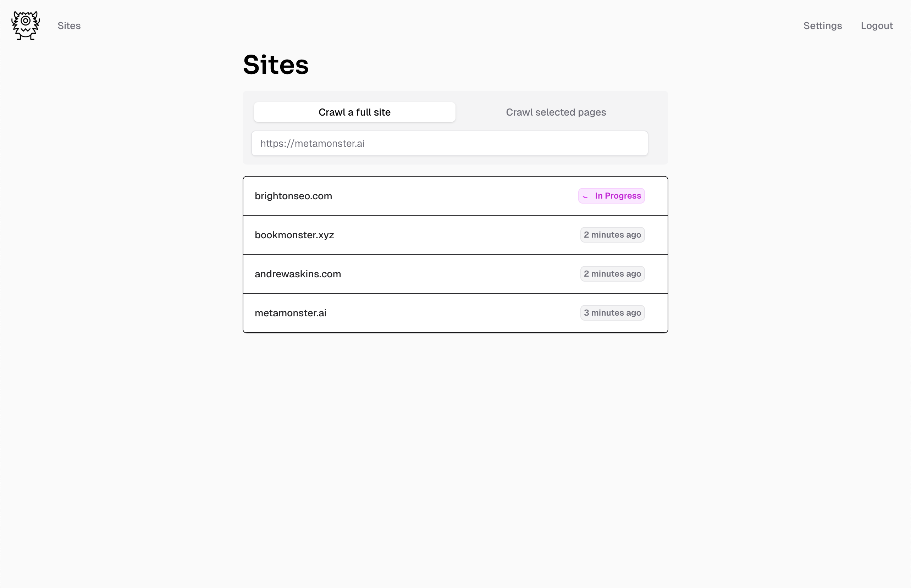Click the MetaMonster monster logo
Screen dimensions: 911x588
pyautogui.click(x=25, y=25)
